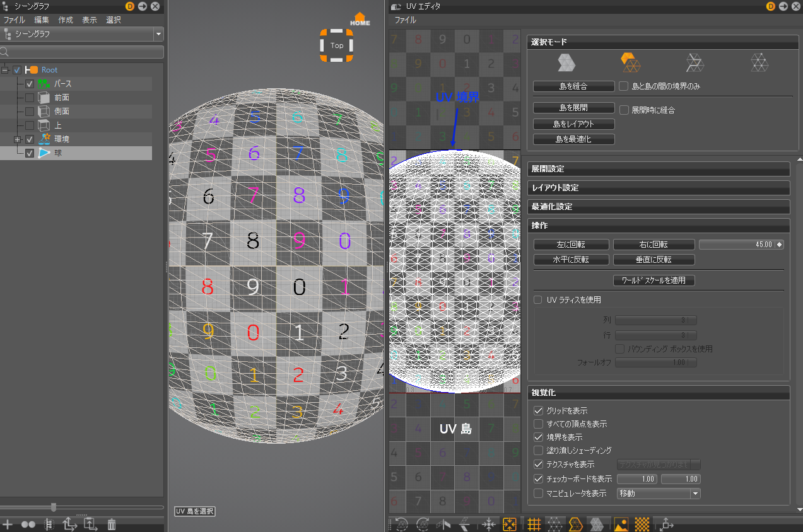The height and width of the screenshot is (532, 803).
Task: Toggle the orange border display icon in UV toolbar
Action: coord(575,523)
